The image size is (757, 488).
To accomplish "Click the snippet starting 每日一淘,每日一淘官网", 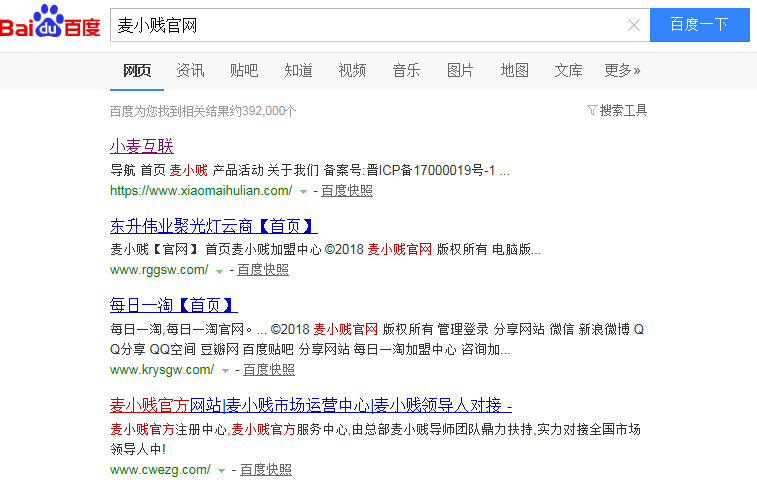I will (x=377, y=339).
